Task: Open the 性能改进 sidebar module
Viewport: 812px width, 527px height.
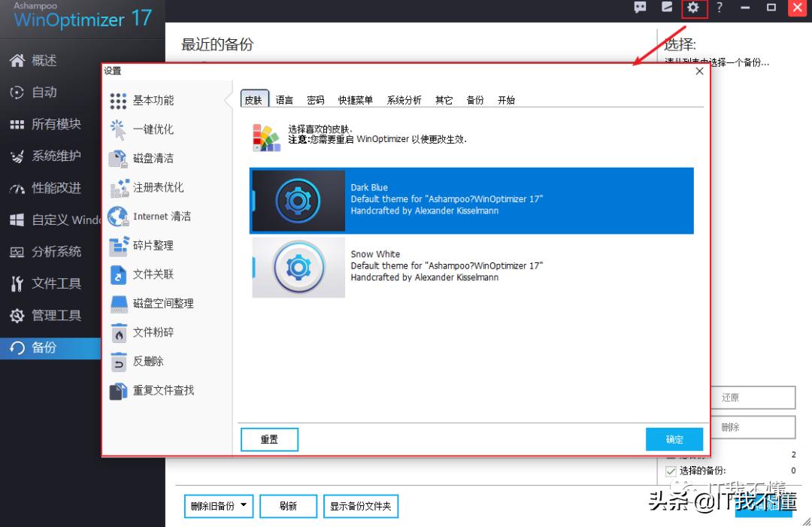Action: point(45,187)
